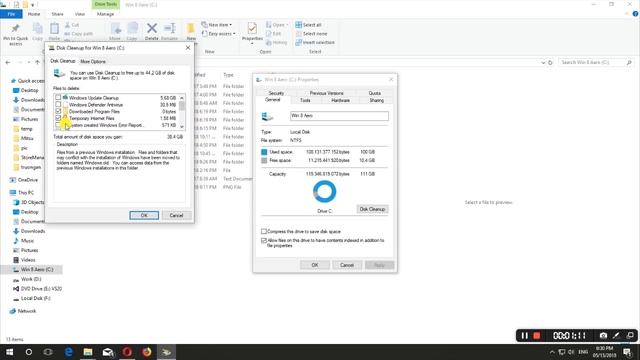Click the Disk Cleanup button in Properties
This screenshot has width=640, height=360.
pos(372,209)
